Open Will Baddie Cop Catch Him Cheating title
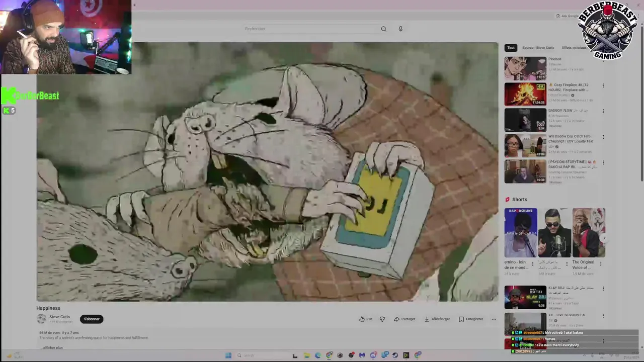The width and height of the screenshot is (644, 362). (x=571, y=139)
